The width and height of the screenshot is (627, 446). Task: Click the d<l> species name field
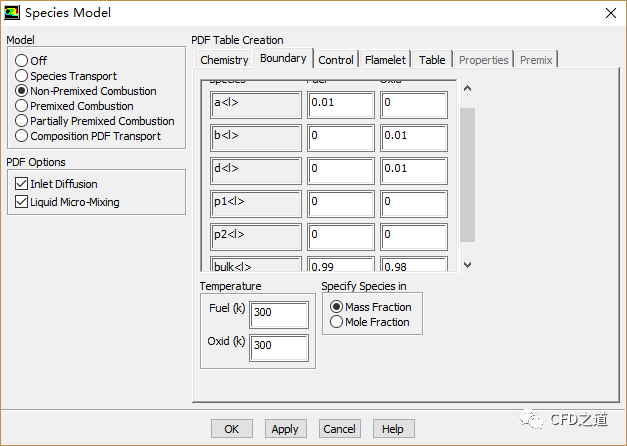tap(256, 171)
